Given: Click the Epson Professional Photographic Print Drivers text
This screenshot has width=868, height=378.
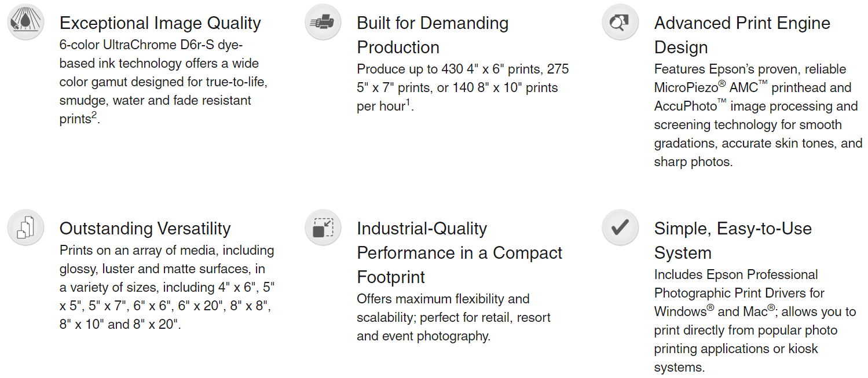Looking at the screenshot, I should (755, 321).
